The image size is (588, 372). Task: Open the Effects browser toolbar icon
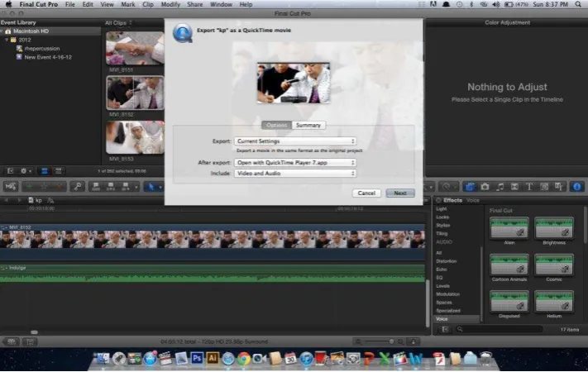click(x=470, y=186)
